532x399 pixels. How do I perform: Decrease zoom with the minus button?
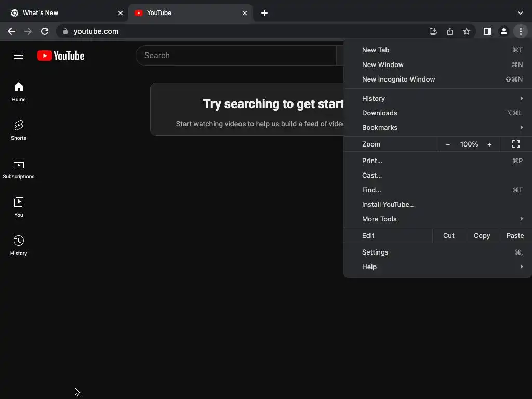pos(447,144)
